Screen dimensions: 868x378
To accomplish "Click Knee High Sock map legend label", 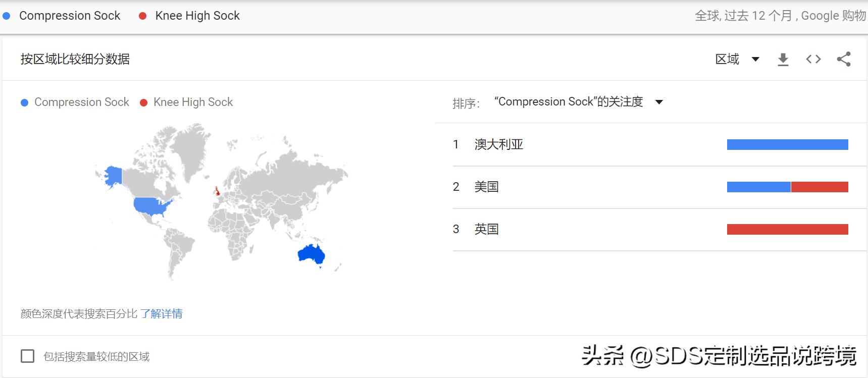I will point(193,102).
